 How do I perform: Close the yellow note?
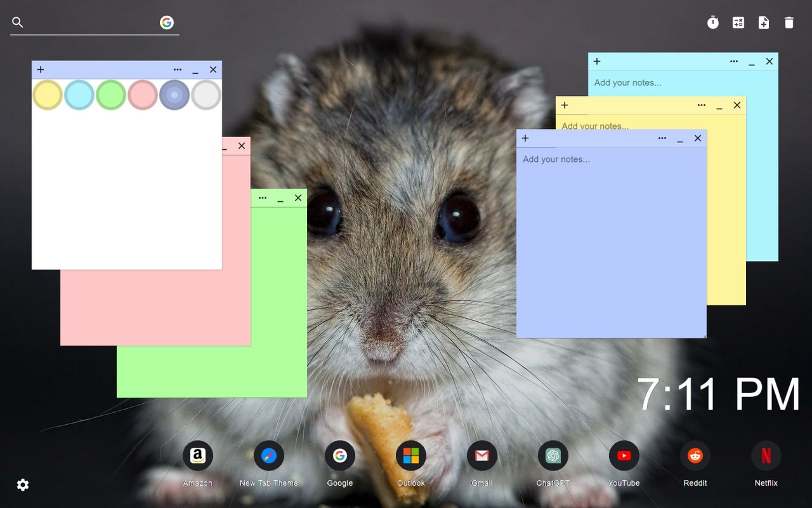click(x=737, y=105)
